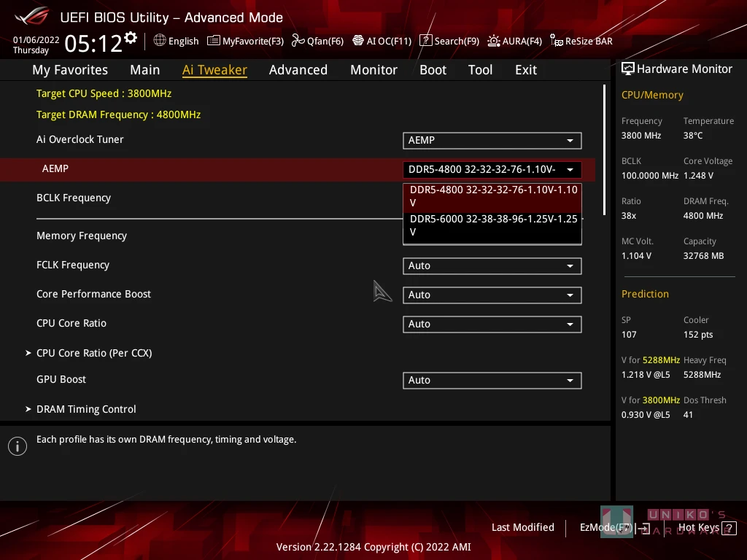
Task: Switch to the Boot tab
Action: [x=433, y=70]
